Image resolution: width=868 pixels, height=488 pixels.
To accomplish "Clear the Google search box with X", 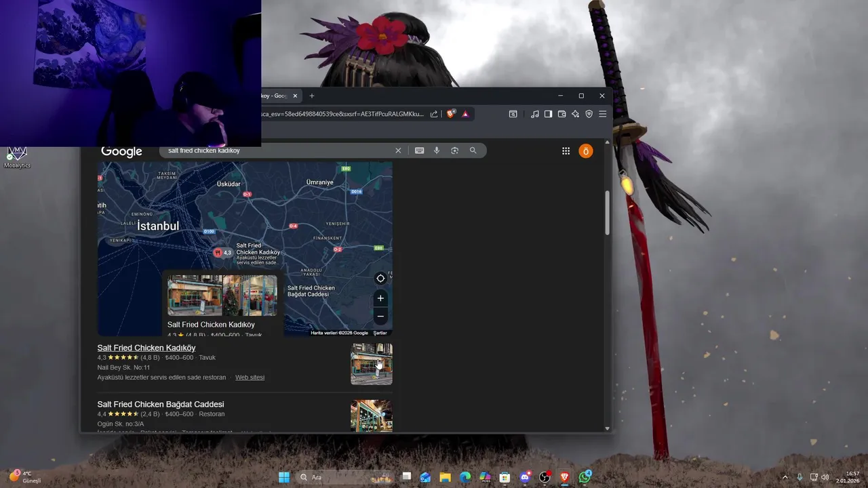I will pyautogui.click(x=398, y=150).
